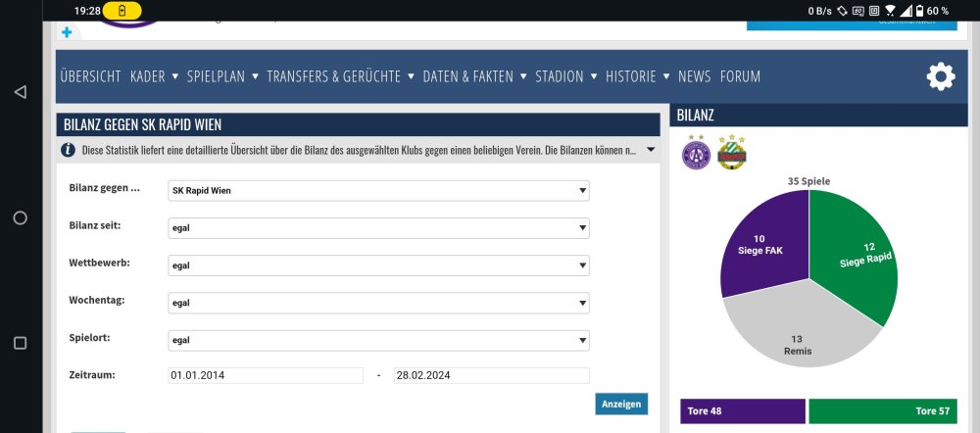
Task: Click the Anzeigen button
Action: [x=621, y=404]
